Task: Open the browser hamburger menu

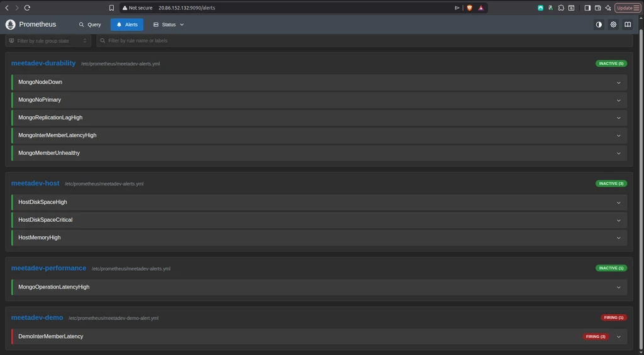Action: [636, 8]
